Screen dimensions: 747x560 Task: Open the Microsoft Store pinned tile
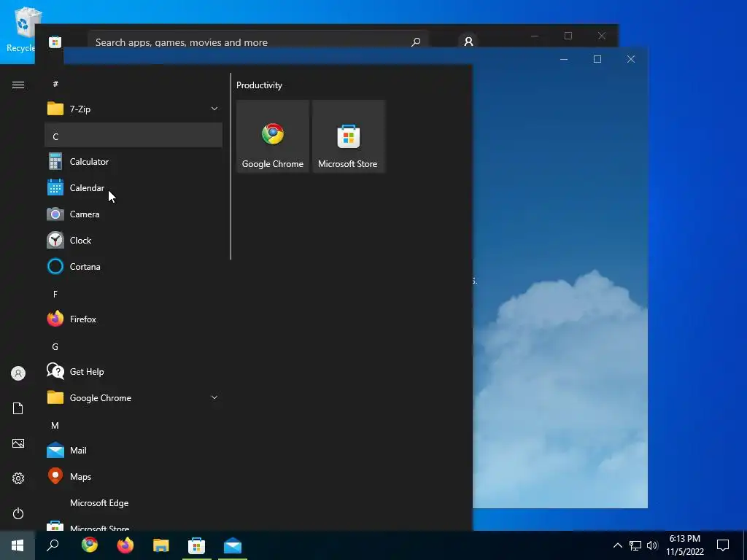coord(348,136)
